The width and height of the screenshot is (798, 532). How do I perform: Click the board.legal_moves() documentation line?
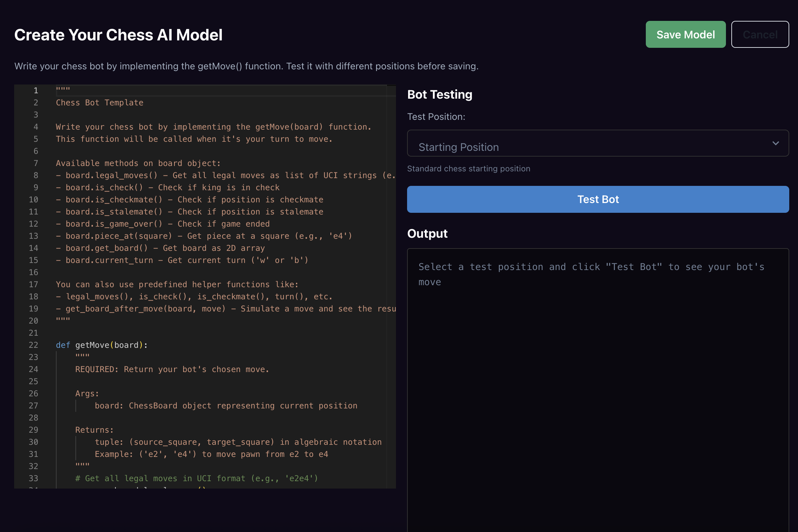click(x=204, y=175)
